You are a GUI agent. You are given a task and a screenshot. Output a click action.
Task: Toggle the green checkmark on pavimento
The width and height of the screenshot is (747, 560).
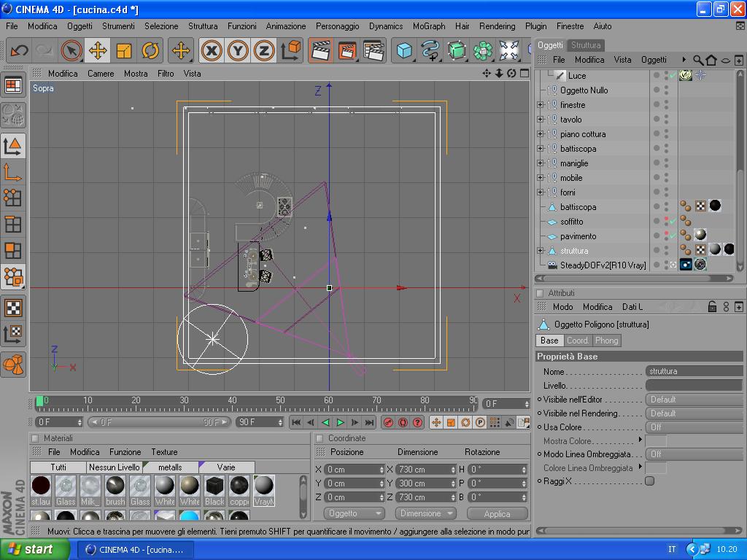point(673,236)
